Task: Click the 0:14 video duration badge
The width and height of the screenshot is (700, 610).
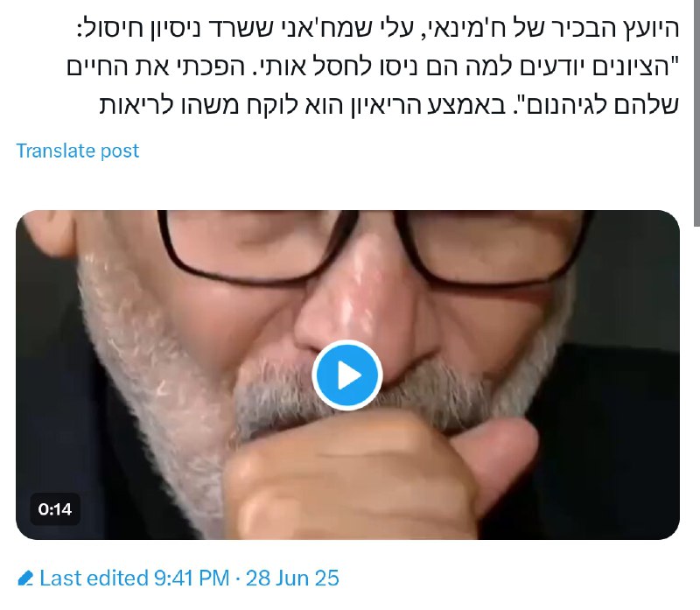Action: [x=55, y=509]
